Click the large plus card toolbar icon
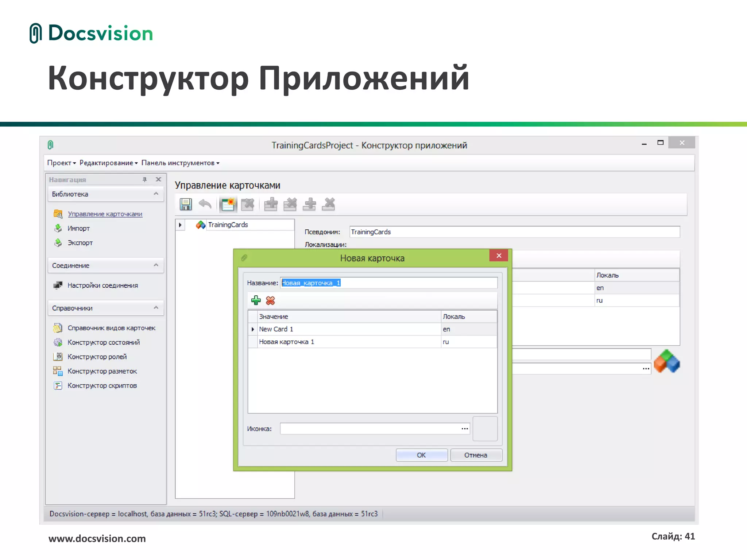Screen dimensions: 747x560 [271, 205]
